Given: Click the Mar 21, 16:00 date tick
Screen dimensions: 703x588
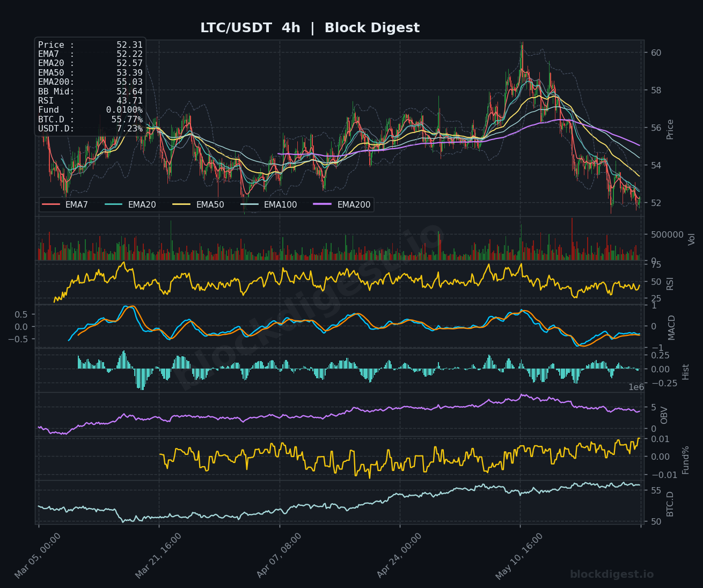Looking at the screenshot, I should pyautogui.click(x=158, y=555).
